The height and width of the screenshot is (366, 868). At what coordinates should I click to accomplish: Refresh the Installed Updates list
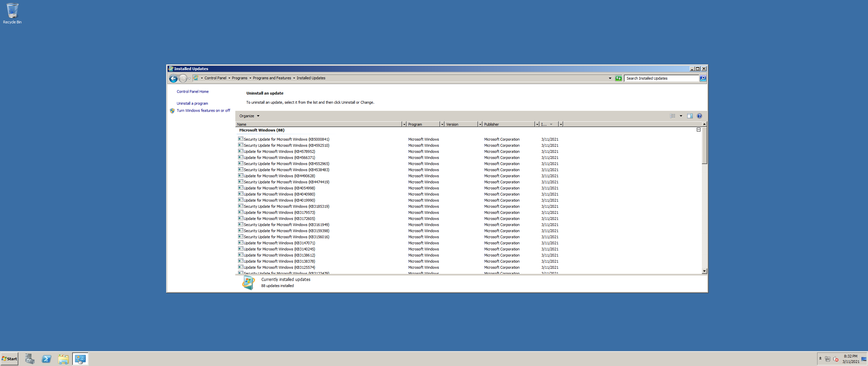(x=618, y=78)
